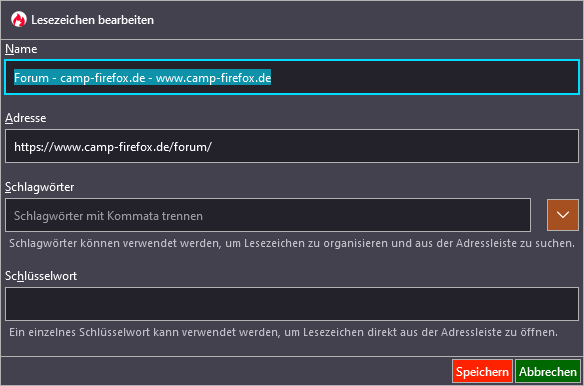Click the Schlagwörter help description text

coord(292,244)
